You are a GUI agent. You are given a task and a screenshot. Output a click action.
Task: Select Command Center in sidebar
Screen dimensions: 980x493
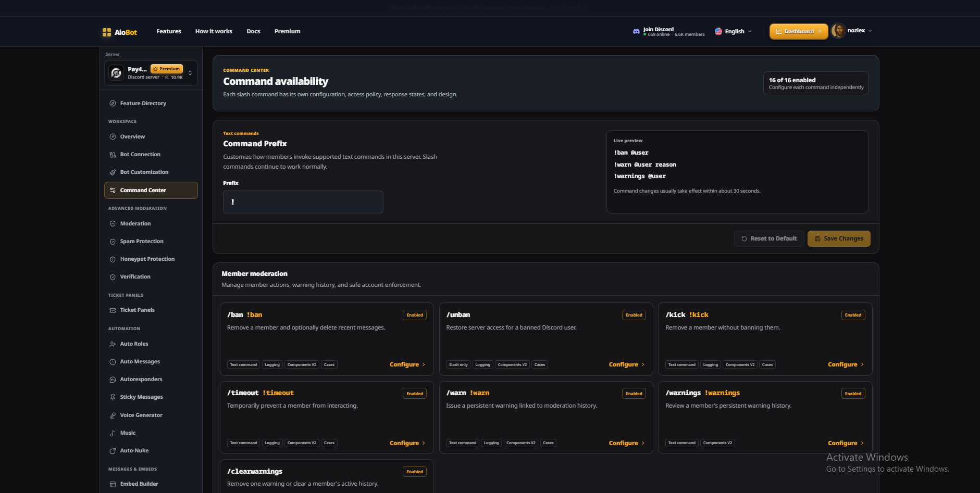tap(151, 190)
